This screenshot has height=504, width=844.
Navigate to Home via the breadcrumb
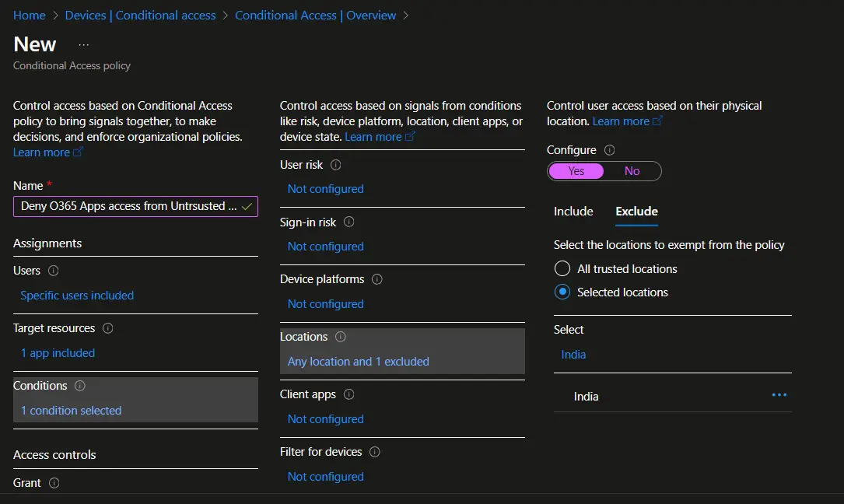[x=29, y=15]
